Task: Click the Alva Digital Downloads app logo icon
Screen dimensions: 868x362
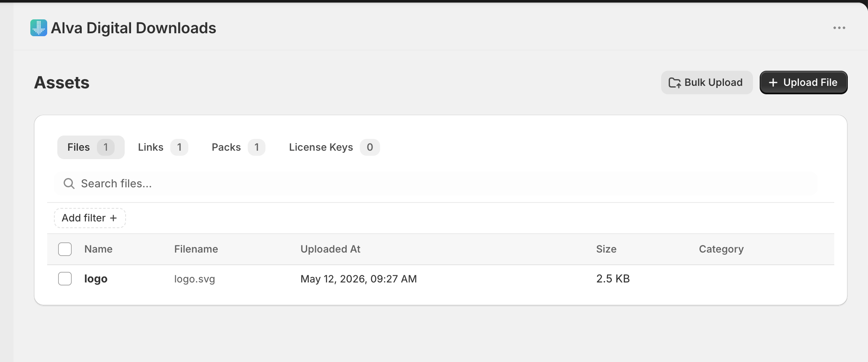Action: click(39, 28)
